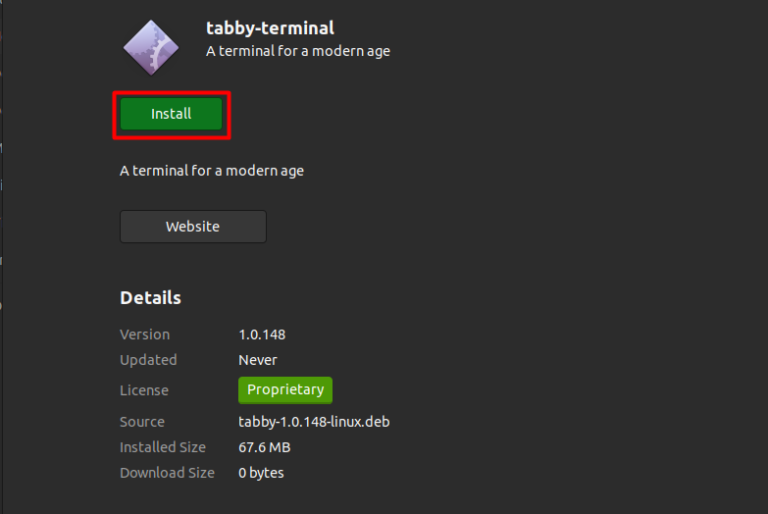Image resolution: width=768 pixels, height=514 pixels.
Task: Click the Download Size field label
Action: point(167,473)
